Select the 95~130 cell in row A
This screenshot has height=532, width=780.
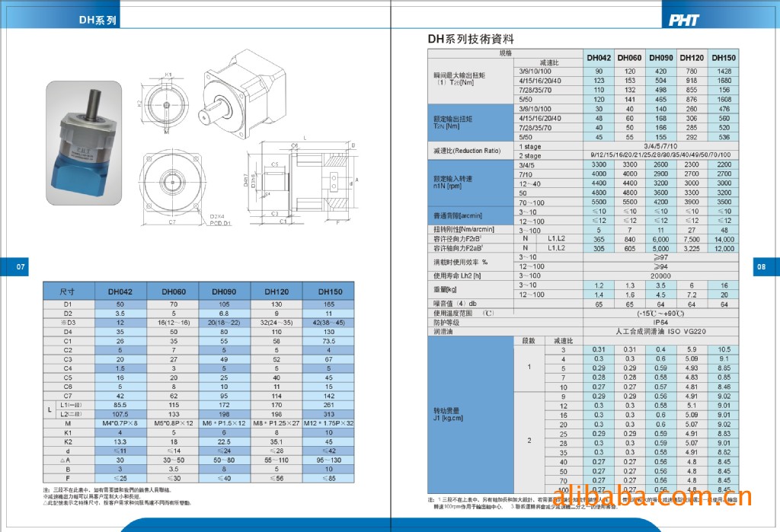click(x=328, y=460)
